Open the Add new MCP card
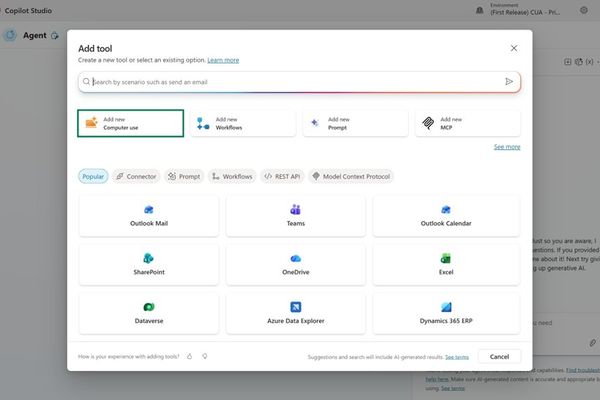Image resolution: width=600 pixels, height=400 pixels. (468, 123)
